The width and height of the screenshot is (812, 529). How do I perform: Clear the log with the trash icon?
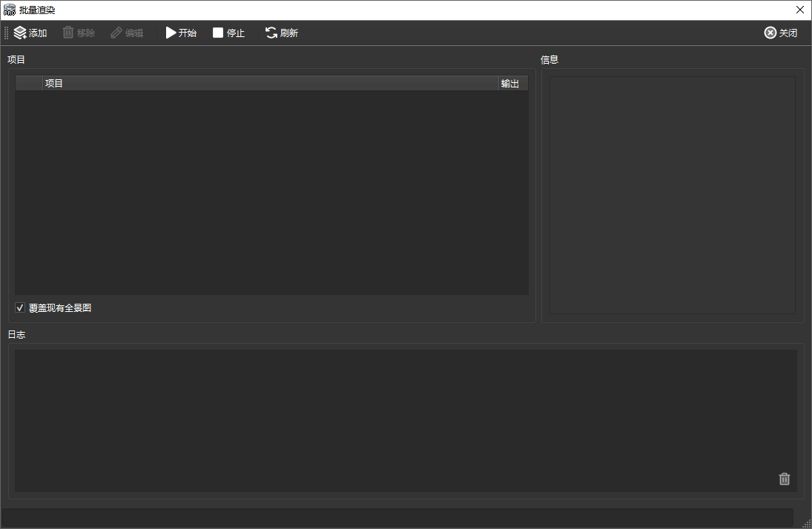point(784,479)
